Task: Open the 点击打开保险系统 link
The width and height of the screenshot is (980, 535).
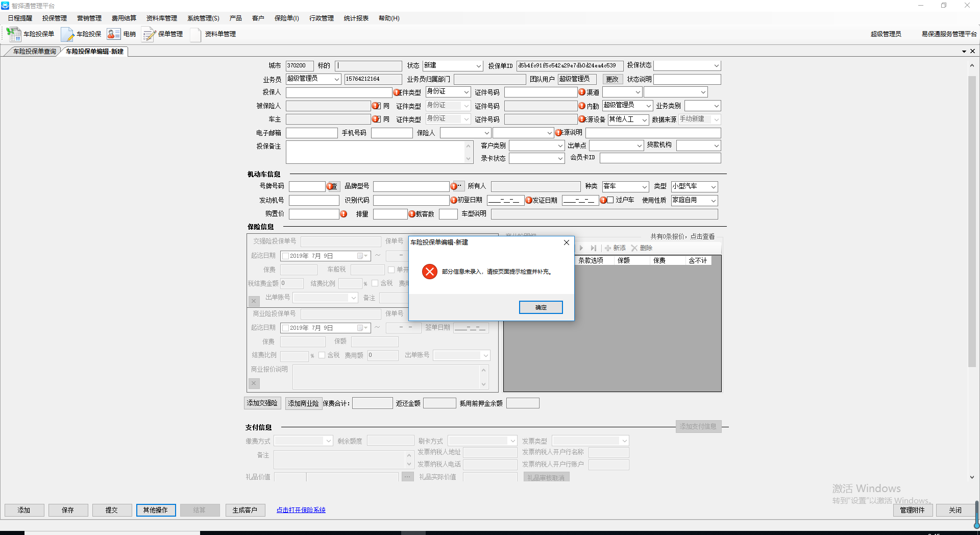Action: pyautogui.click(x=301, y=510)
